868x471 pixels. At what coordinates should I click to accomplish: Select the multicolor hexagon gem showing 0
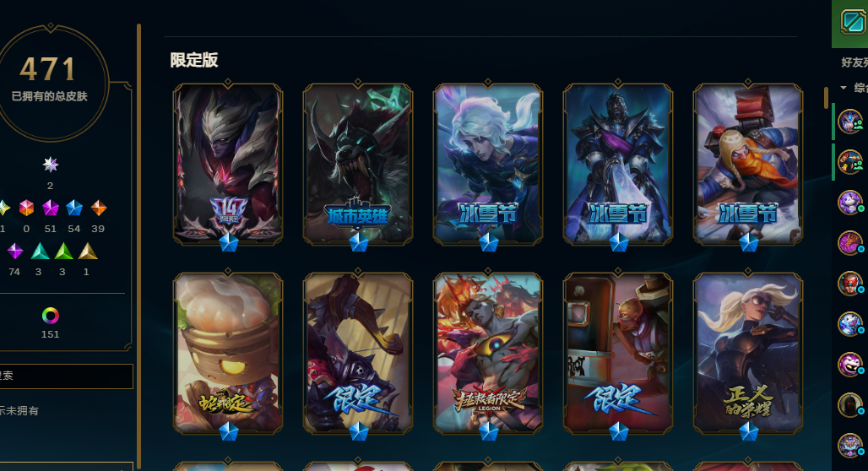26,208
